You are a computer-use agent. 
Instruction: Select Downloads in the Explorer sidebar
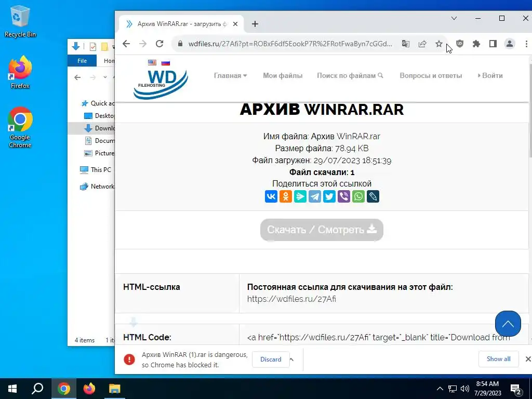point(99,128)
